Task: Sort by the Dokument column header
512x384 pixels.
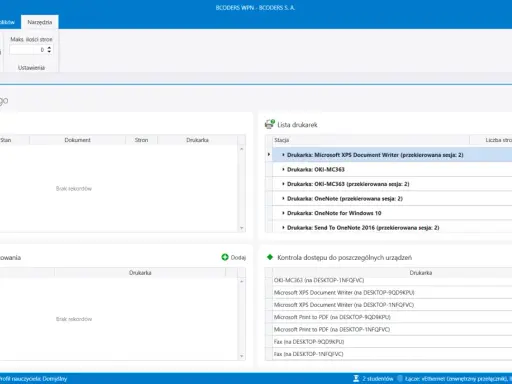Action: pyautogui.click(x=77, y=140)
